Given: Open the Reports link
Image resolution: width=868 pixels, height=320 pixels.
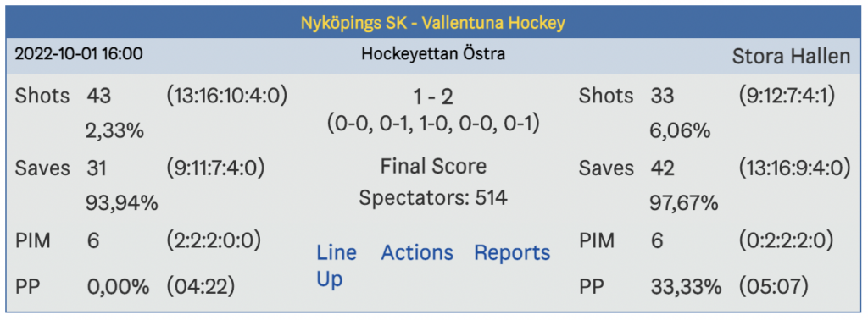Looking at the screenshot, I should coord(512,253).
